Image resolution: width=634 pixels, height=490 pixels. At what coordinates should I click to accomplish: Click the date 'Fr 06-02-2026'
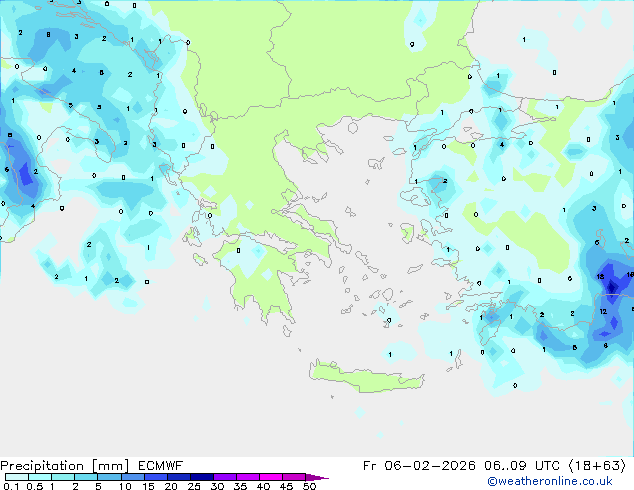click(x=419, y=466)
